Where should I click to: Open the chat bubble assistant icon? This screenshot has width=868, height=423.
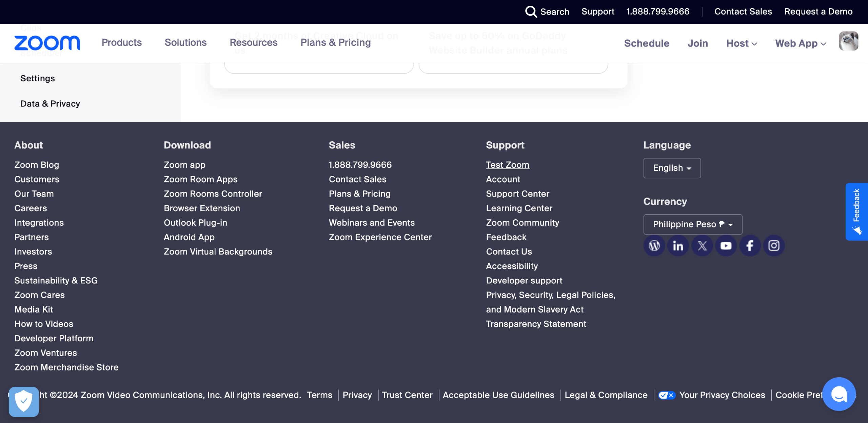839,394
